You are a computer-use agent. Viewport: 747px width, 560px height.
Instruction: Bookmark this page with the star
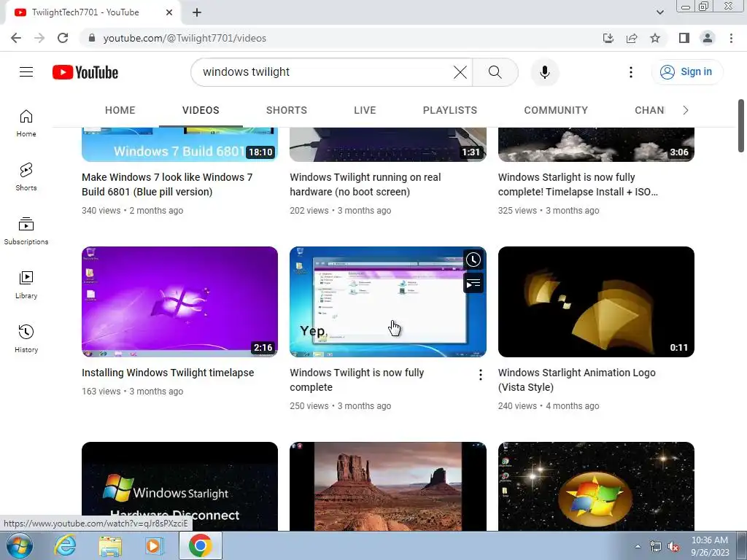point(655,38)
